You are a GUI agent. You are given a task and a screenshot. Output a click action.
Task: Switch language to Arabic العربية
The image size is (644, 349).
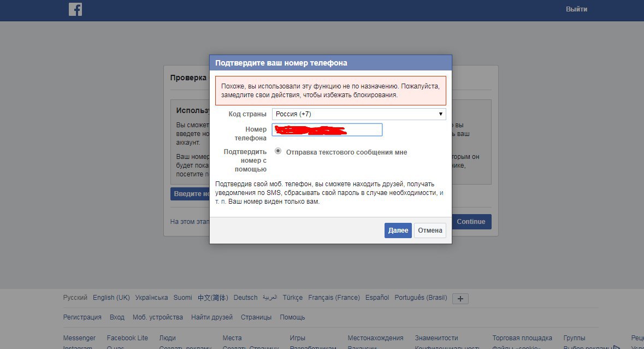coord(270,298)
